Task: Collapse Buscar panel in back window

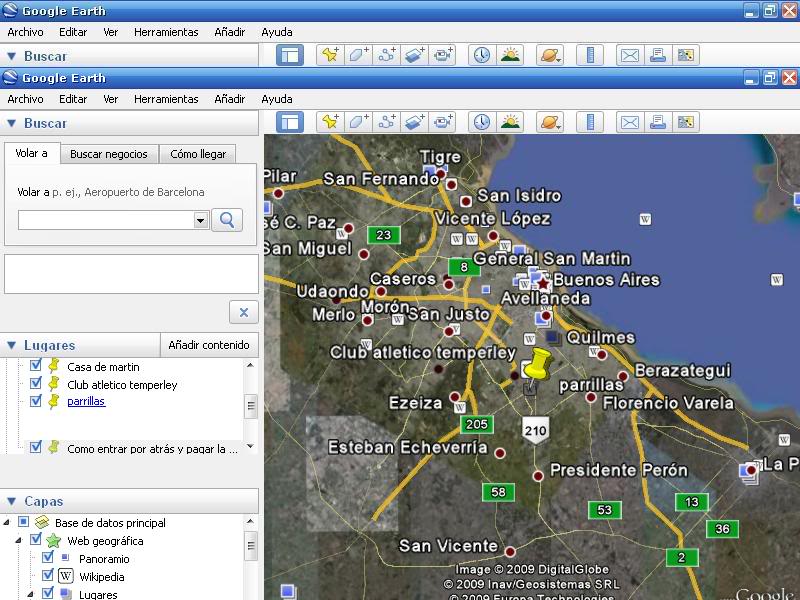Action: pyautogui.click(x=12, y=56)
